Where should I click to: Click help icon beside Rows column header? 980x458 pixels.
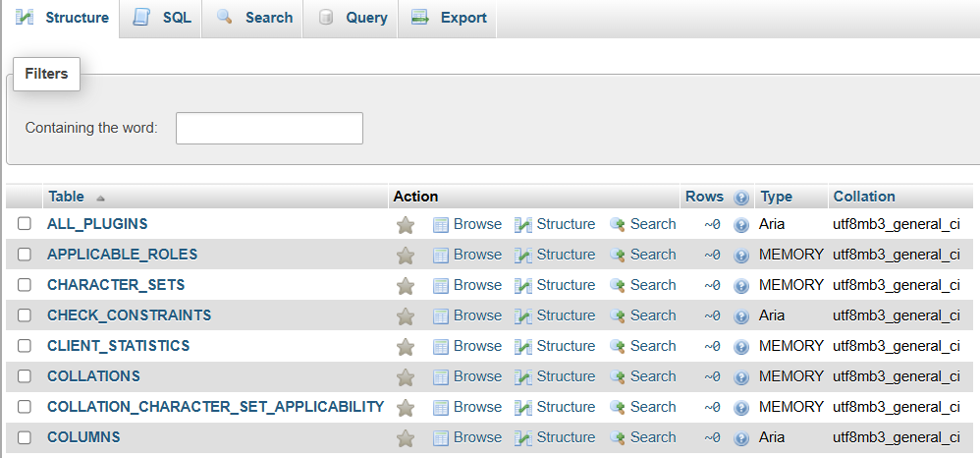[x=741, y=198]
